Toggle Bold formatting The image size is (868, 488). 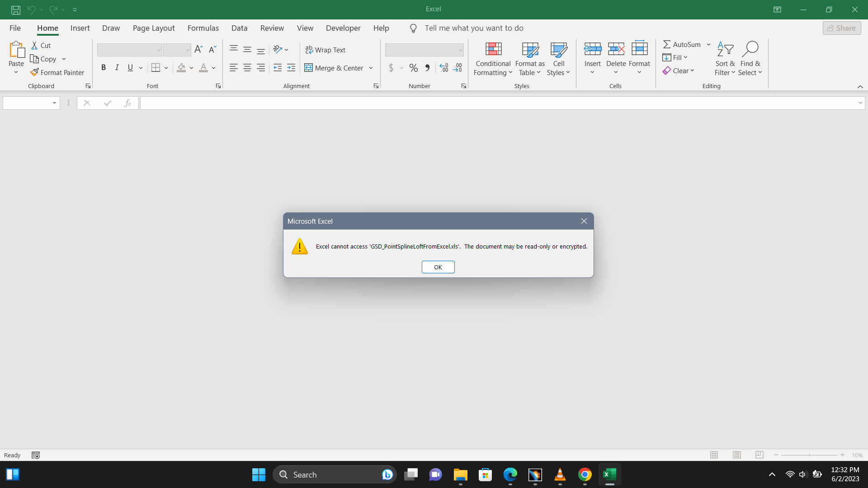tap(104, 68)
